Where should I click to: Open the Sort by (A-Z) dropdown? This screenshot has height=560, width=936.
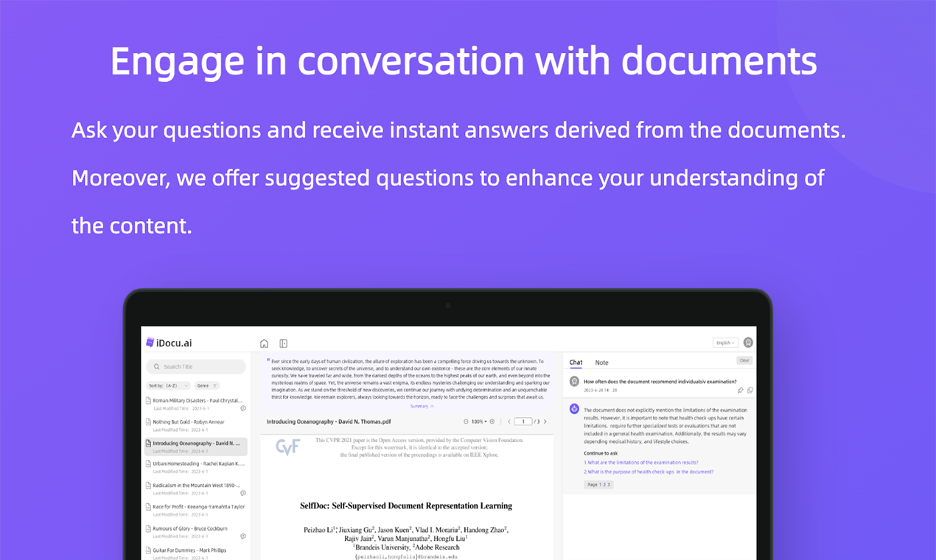[169, 385]
